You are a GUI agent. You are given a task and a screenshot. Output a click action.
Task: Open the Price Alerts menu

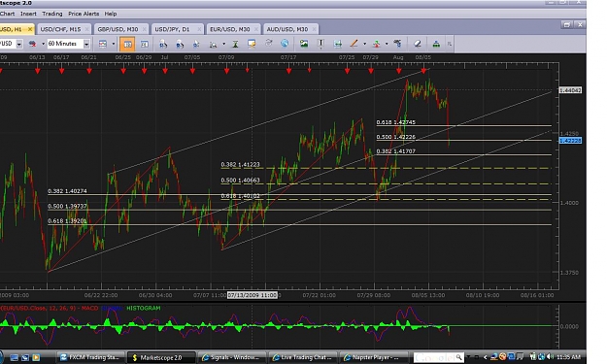tap(84, 14)
